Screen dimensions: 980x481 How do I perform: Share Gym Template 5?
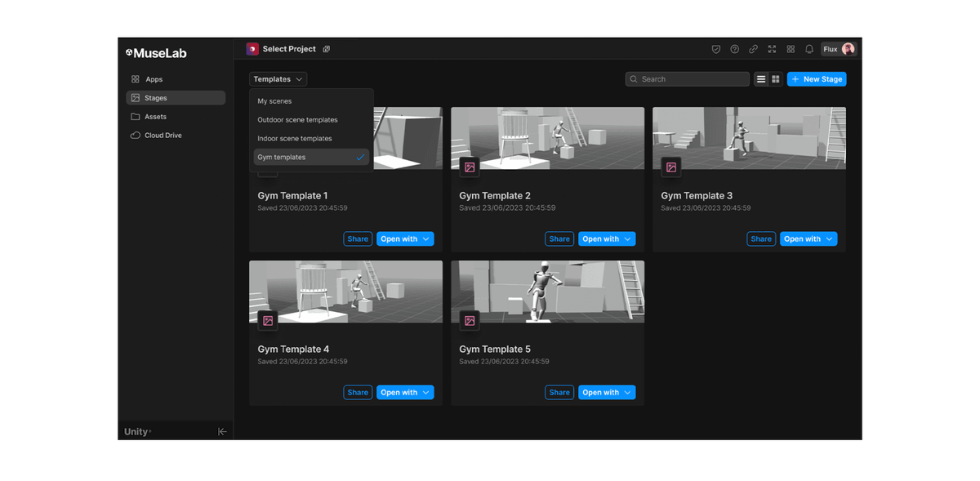(x=559, y=393)
